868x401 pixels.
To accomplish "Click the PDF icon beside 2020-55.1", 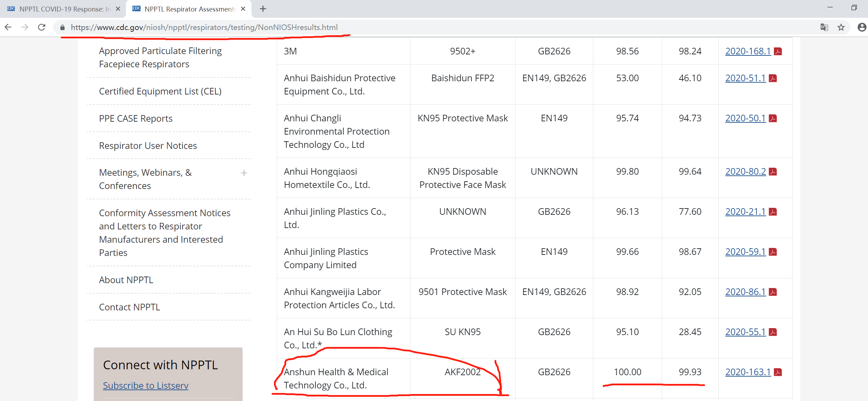I will 773,332.
